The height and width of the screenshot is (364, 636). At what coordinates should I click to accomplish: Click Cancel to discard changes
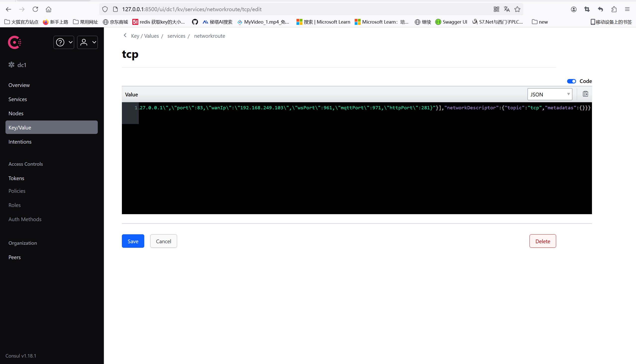click(163, 241)
